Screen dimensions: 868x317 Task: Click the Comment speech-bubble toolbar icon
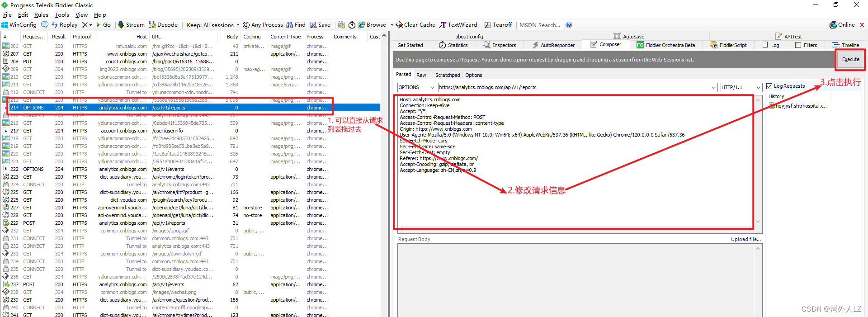tap(44, 25)
